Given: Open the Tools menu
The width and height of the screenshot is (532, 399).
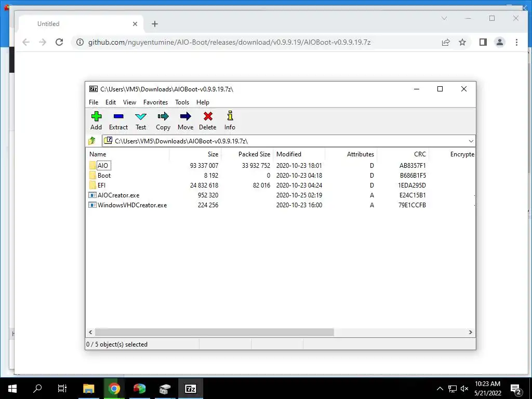Looking at the screenshot, I should pos(182,102).
